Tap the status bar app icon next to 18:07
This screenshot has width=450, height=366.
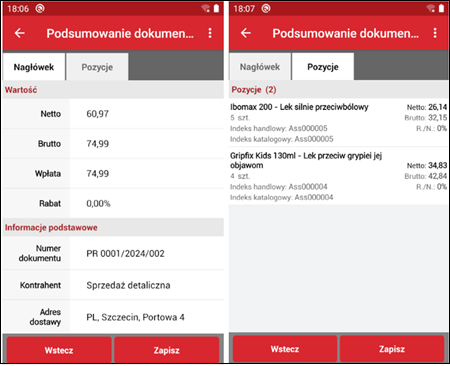tap(266, 8)
